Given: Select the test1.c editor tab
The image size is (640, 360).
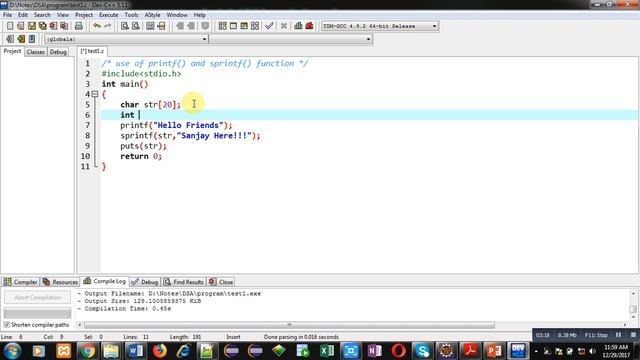Looking at the screenshot, I should [x=93, y=51].
